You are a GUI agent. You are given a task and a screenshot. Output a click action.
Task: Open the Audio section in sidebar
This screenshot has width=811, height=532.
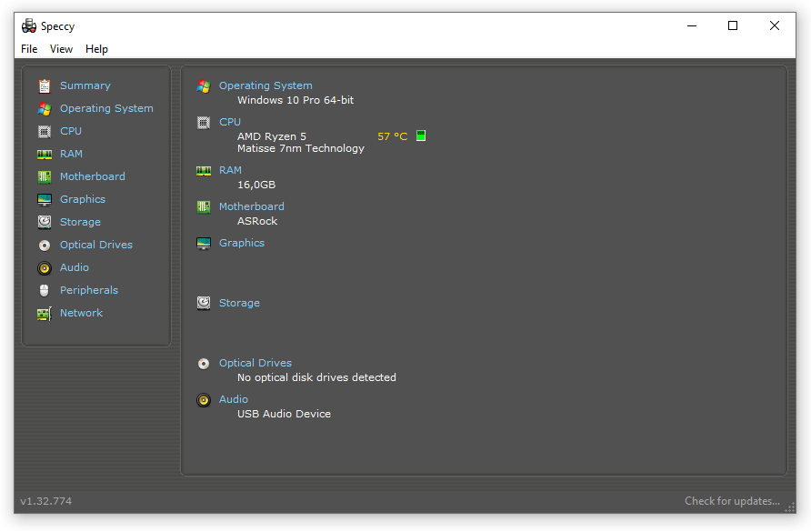[x=75, y=267]
